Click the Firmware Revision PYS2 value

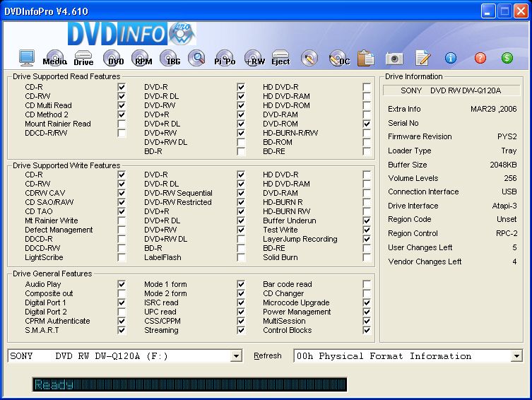click(507, 136)
